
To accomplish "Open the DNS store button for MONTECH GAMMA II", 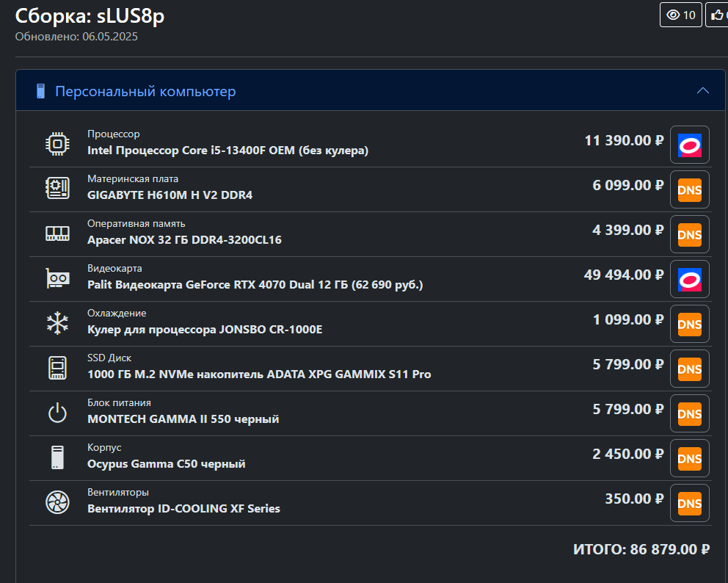I will [689, 414].
